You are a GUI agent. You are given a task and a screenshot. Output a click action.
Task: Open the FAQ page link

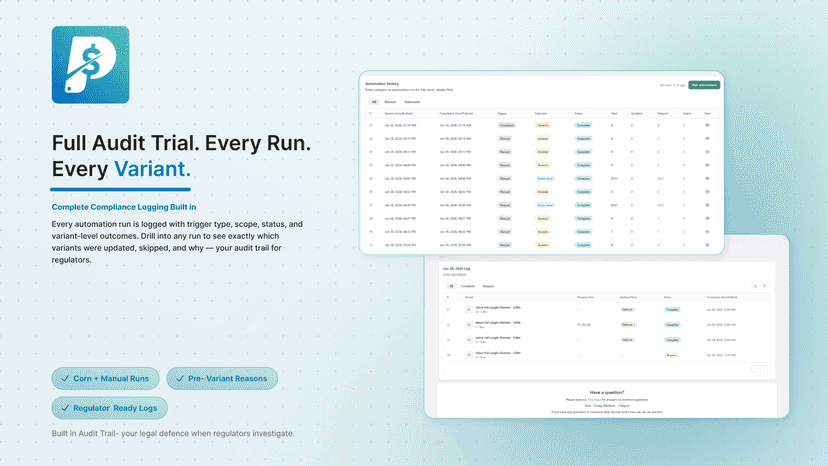[594, 400]
